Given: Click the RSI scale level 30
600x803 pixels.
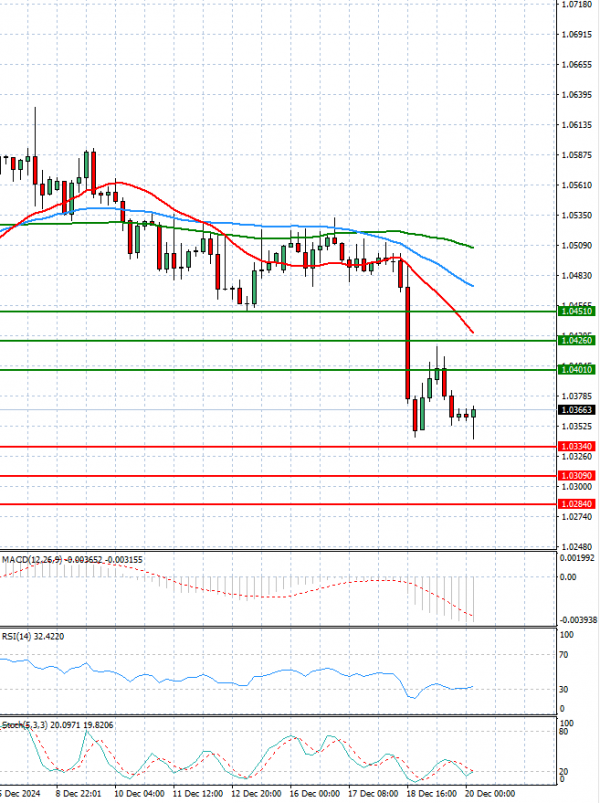Looking at the screenshot, I should (564, 689).
